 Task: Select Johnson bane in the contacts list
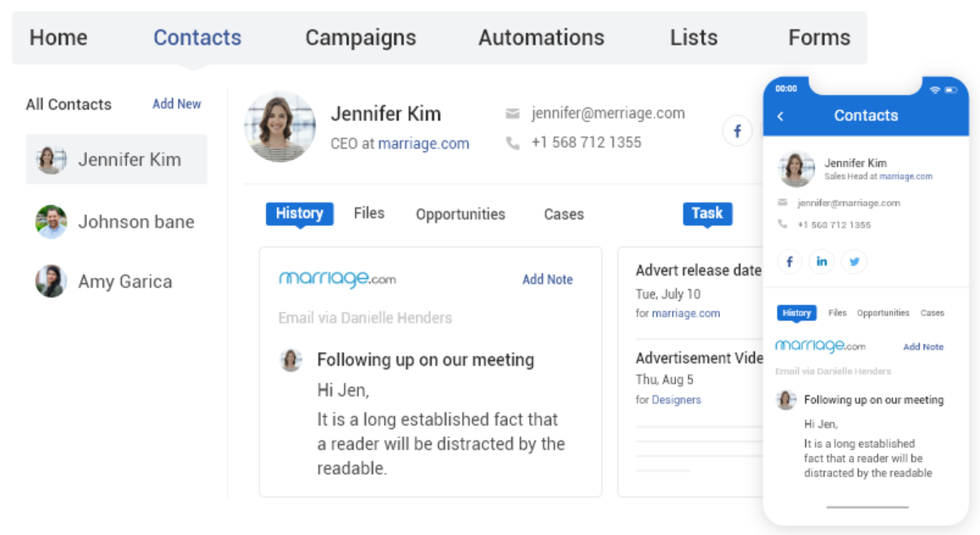pos(116,221)
